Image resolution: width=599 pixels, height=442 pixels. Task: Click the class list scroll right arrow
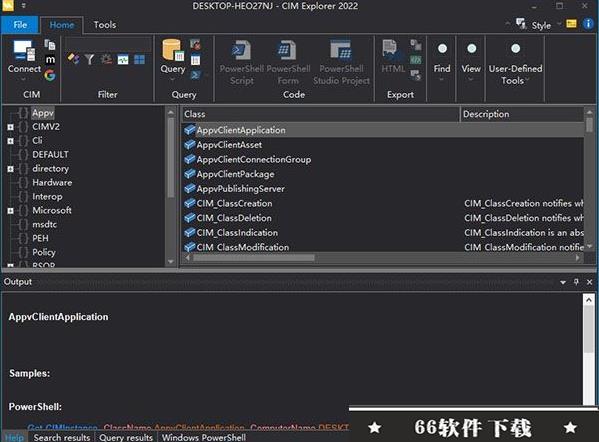click(x=578, y=258)
